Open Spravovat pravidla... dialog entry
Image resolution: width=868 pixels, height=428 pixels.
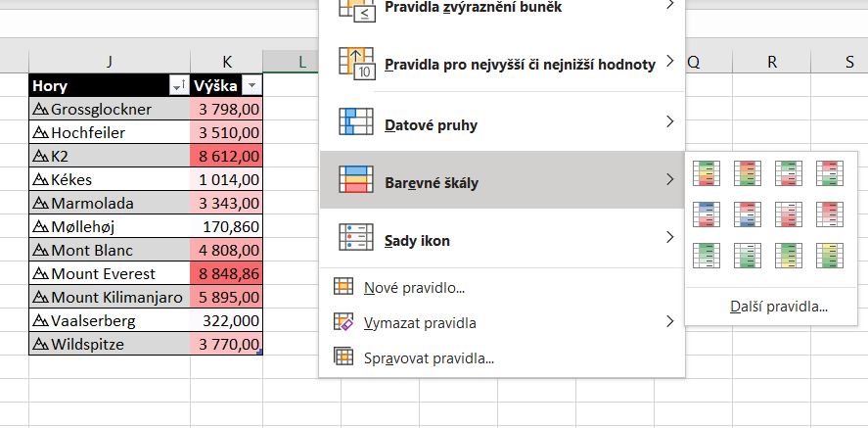tap(428, 357)
